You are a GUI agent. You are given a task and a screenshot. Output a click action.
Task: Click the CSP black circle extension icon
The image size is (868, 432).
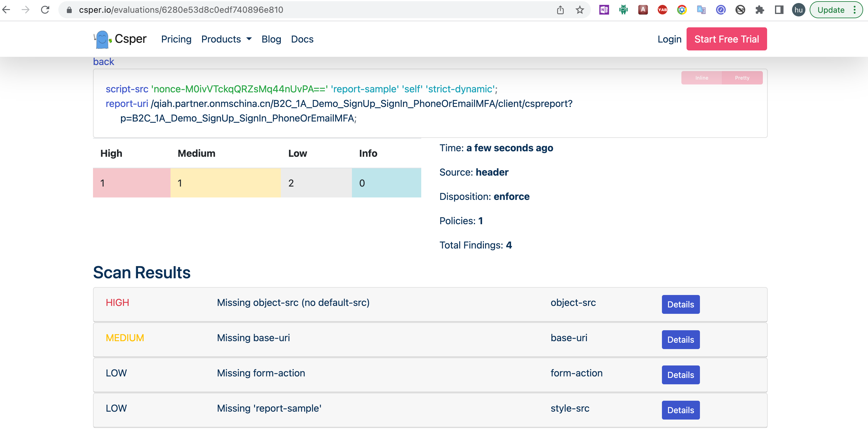740,10
